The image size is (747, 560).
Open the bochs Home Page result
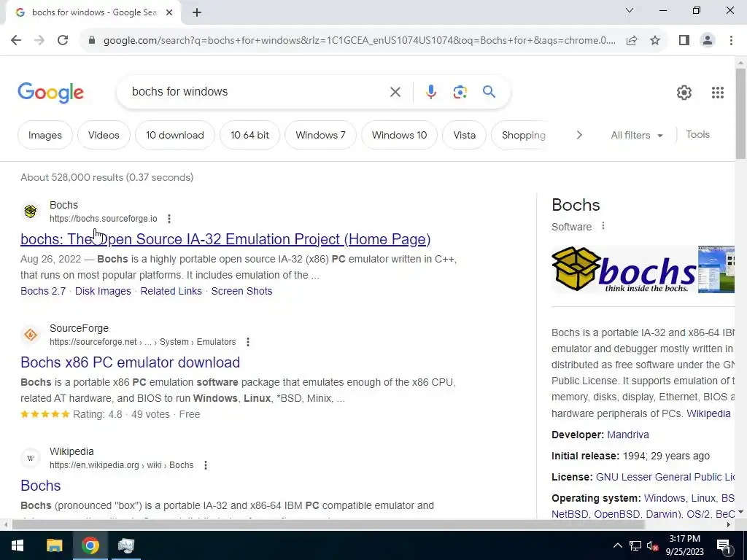click(225, 239)
